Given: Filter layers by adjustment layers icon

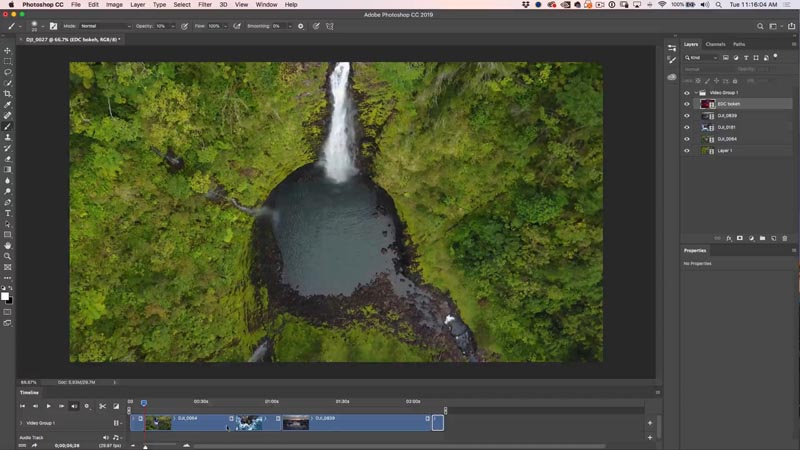Looking at the screenshot, I should coord(736,58).
